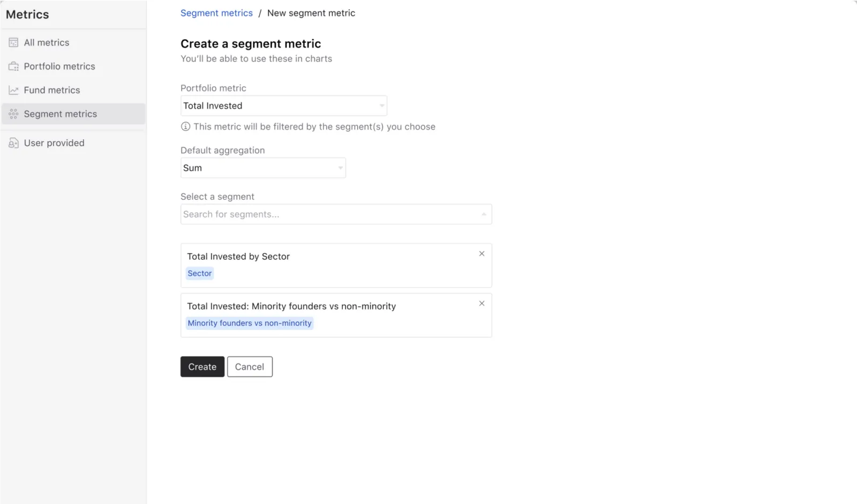Click the User provided person icon
Screen dimensions: 857x504
[13, 143]
